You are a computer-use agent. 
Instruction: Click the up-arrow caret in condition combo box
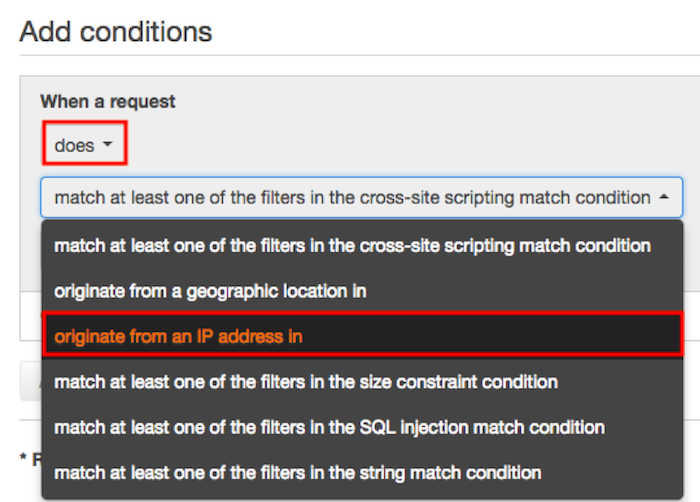pos(665,198)
